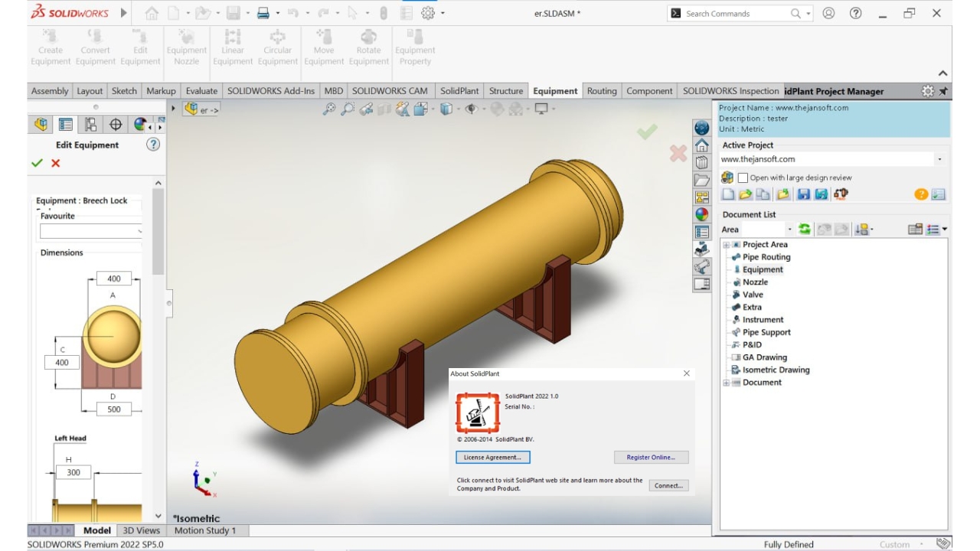The width and height of the screenshot is (980, 551).
Task: Click the Rotate Equipment command
Action: [368, 47]
